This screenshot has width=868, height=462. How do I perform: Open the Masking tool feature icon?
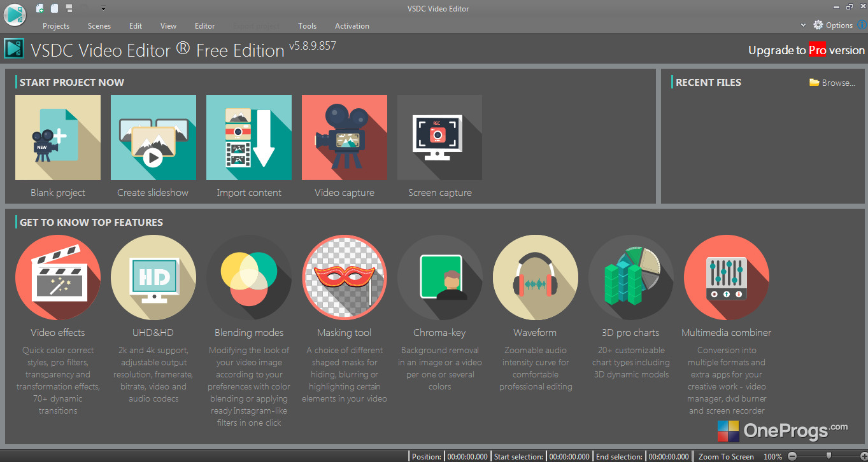click(x=345, y=277)
